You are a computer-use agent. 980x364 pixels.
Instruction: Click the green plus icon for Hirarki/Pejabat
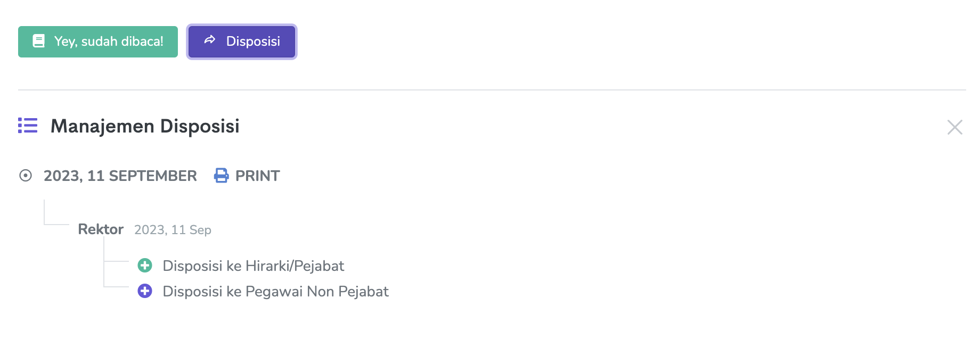click(145, 265)
